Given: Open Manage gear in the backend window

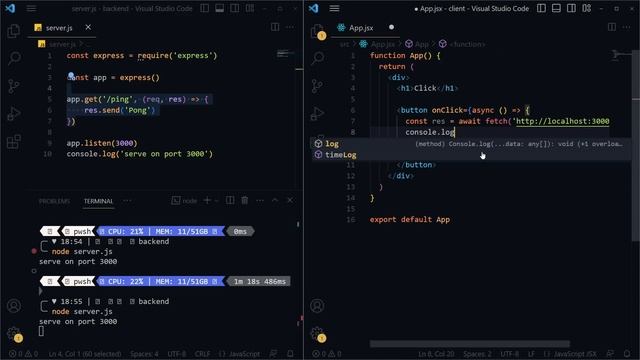Looking at the screenshot, I should pos(13,333).
